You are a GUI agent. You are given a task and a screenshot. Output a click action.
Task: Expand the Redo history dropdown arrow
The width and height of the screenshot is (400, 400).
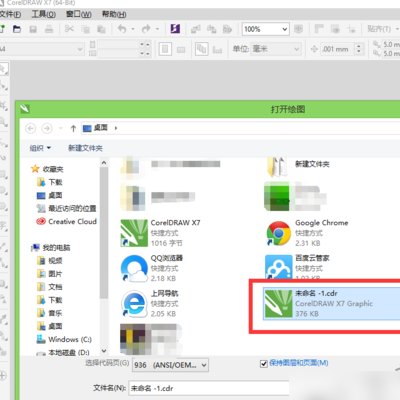157,29
